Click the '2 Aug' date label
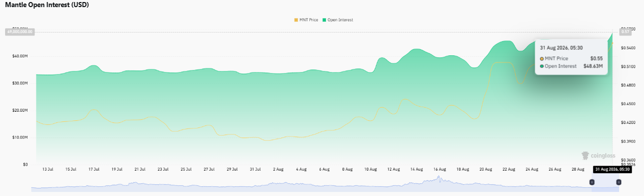Viewport: 644px width, 196px height. tap(278, 169)
